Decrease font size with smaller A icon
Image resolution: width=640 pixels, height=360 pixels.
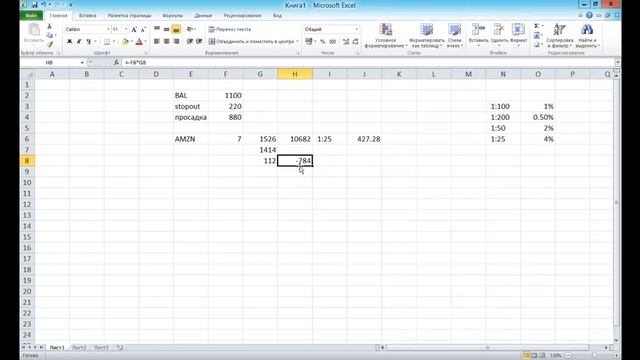pyautogui.click(x=143, y=29)
